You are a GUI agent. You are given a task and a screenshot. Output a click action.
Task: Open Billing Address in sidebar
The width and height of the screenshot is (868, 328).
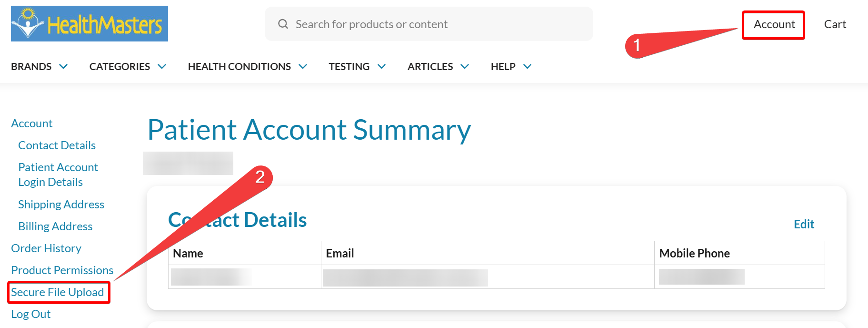tap(55, 226)
